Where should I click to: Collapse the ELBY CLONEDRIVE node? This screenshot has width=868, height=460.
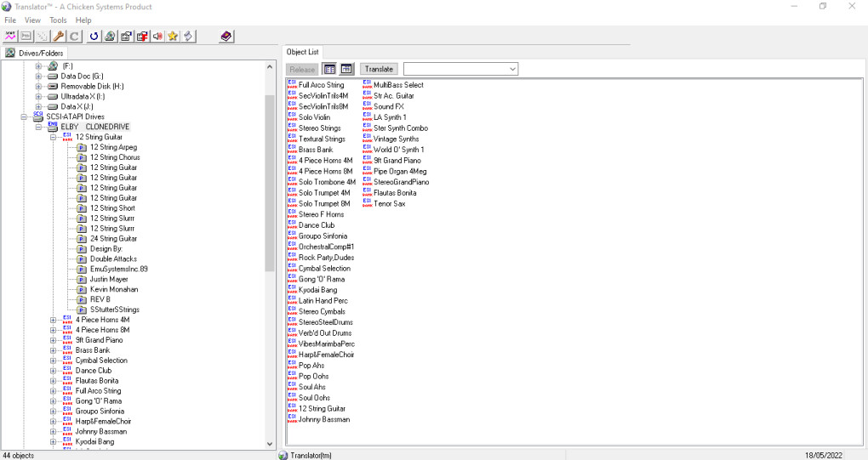pos(38,127)
